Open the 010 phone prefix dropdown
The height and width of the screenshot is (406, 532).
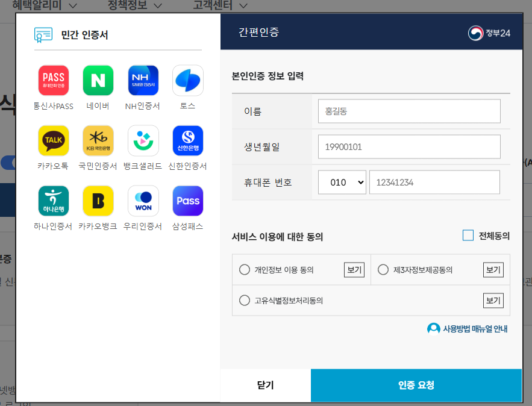342,182
